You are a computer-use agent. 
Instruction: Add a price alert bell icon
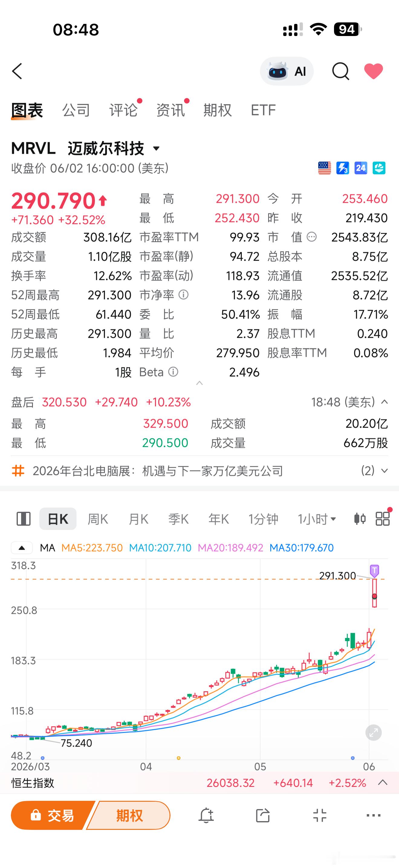[206, 816]
